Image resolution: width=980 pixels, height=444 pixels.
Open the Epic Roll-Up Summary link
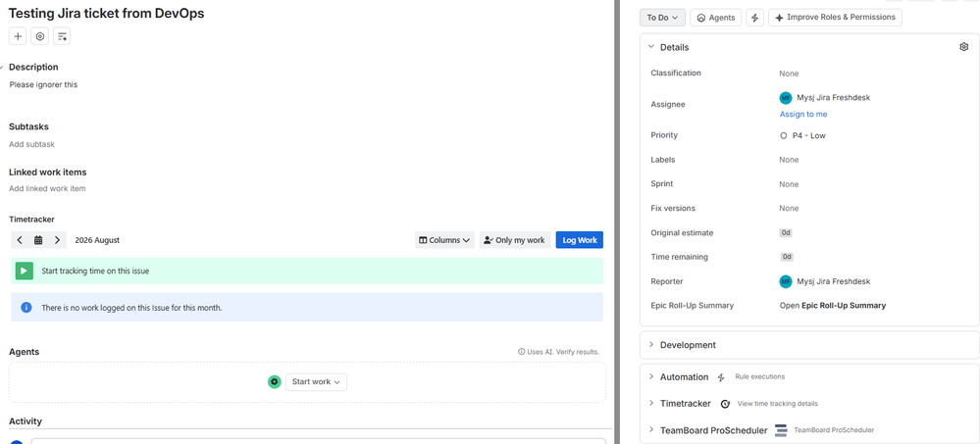[833, 306]
